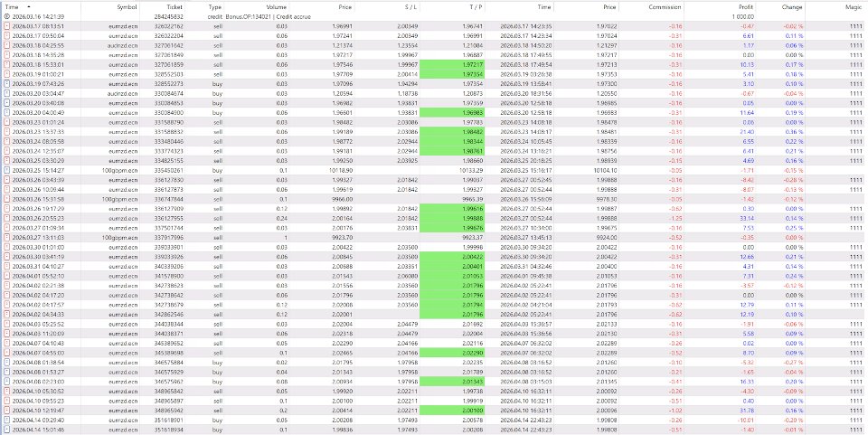The width and height of the screenshot is (868, 435).
Task: Click the change value -0.28 %
Action: click(794, 179)
